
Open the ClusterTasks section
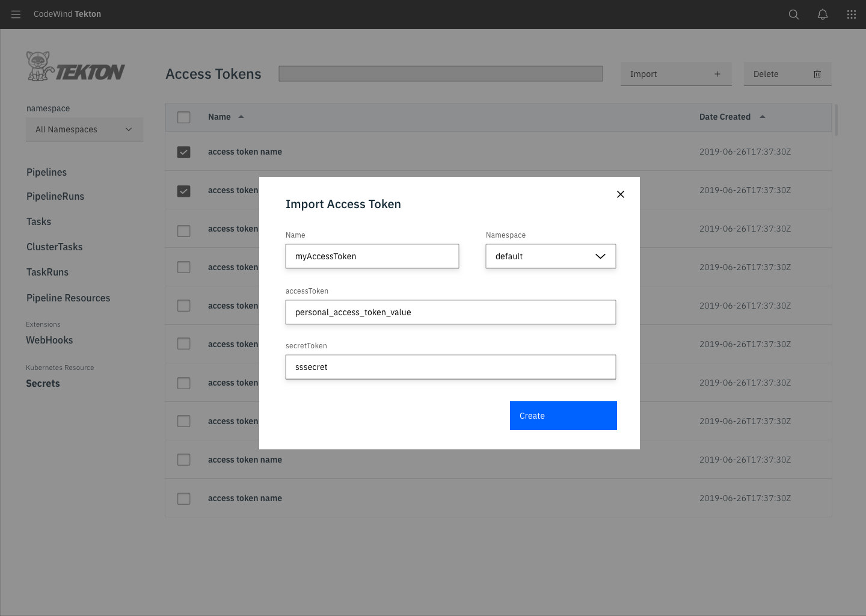point(54,247)
